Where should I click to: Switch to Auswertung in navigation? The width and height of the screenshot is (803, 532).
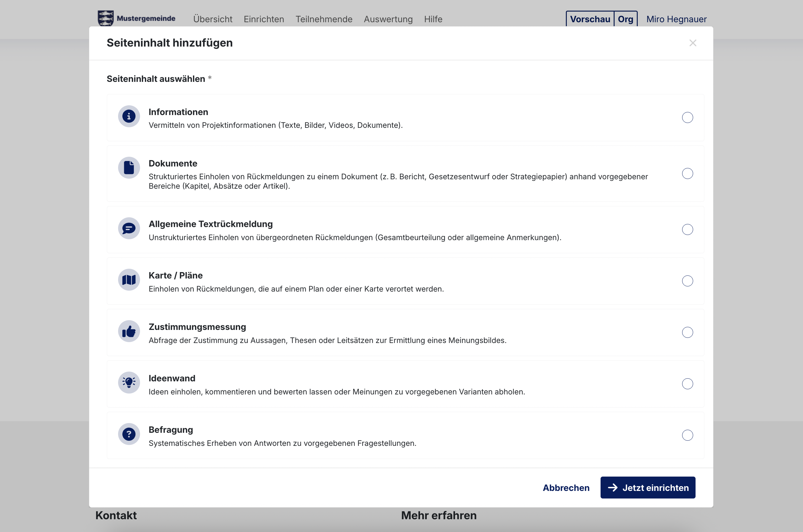[x=388, y=19]
